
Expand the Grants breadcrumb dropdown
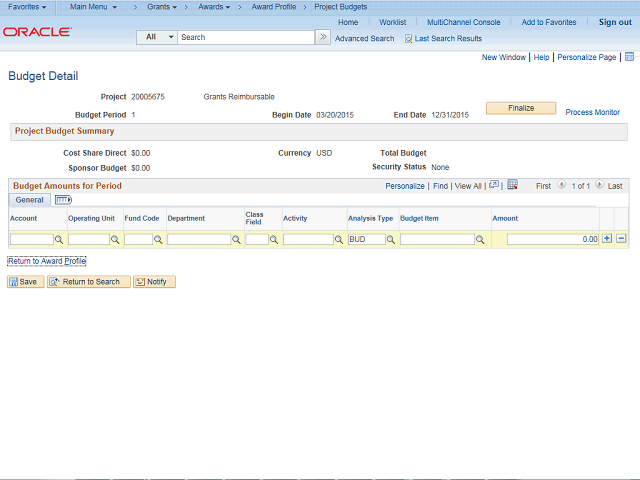[162, 7]
